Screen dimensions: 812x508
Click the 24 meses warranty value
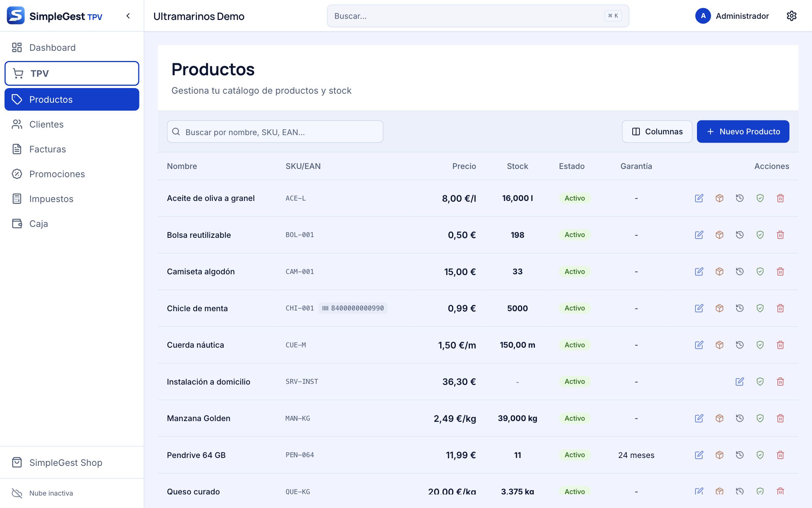pos(636,455)
